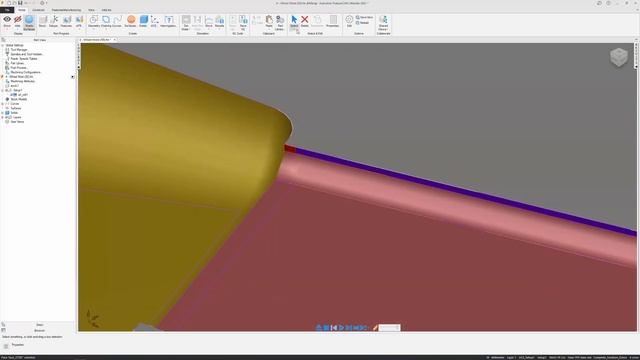Click the simulation eject button
The image size is (640, 360).
(319, 327)
